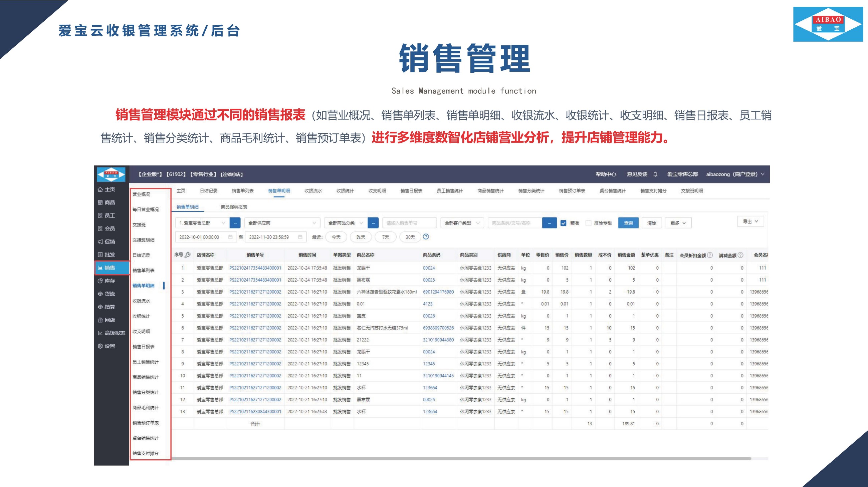
Task: Switch to the 商品促销报表 sub tab
Action: pyautogui.click(x=234, y=207)
